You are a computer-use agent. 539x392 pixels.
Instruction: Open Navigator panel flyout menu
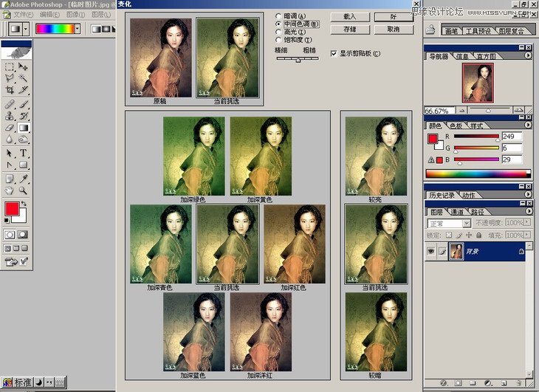[x=529, y=55]
